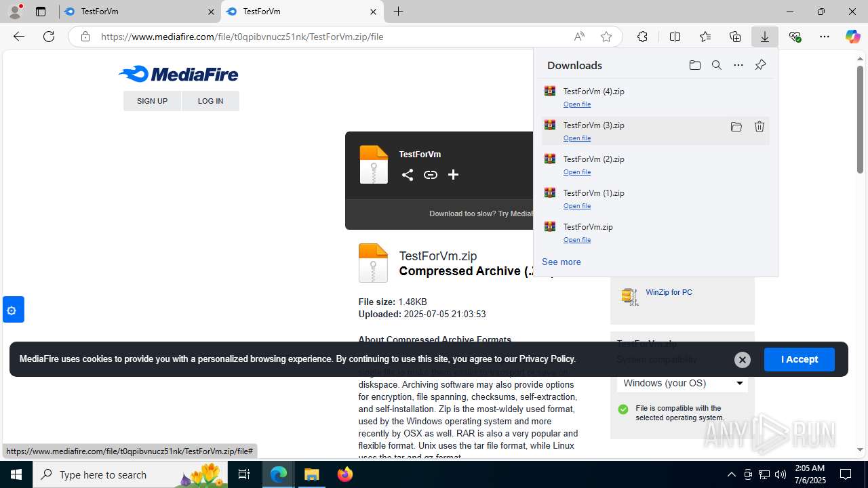Open the Privacy Policy link
Screen dimensions: 868x488
coord(547,359)
